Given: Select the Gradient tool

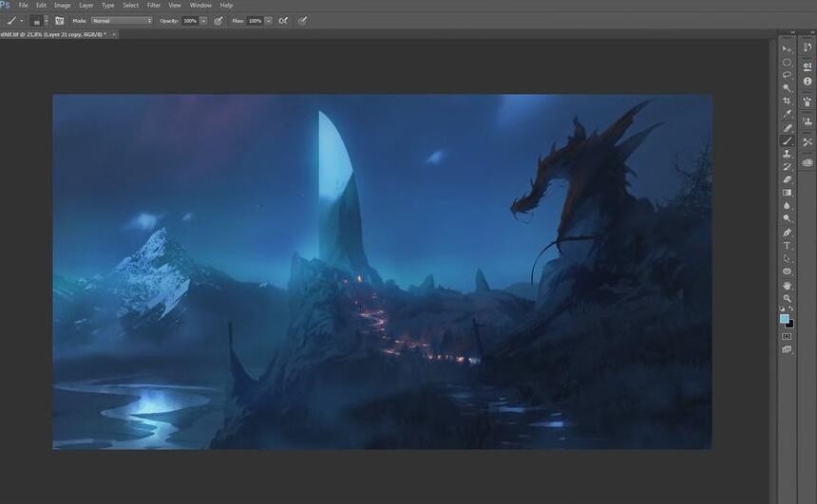Looking at the screenshot, I should pos(787,193).
